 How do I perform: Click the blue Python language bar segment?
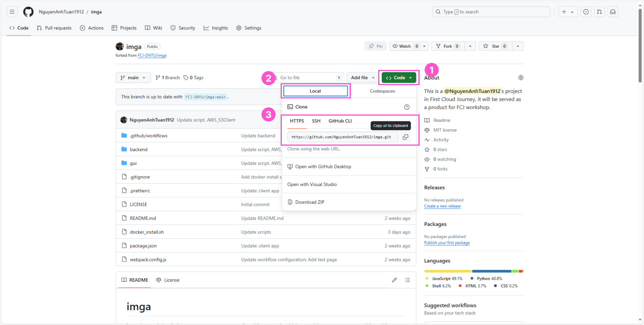[492, 271]
